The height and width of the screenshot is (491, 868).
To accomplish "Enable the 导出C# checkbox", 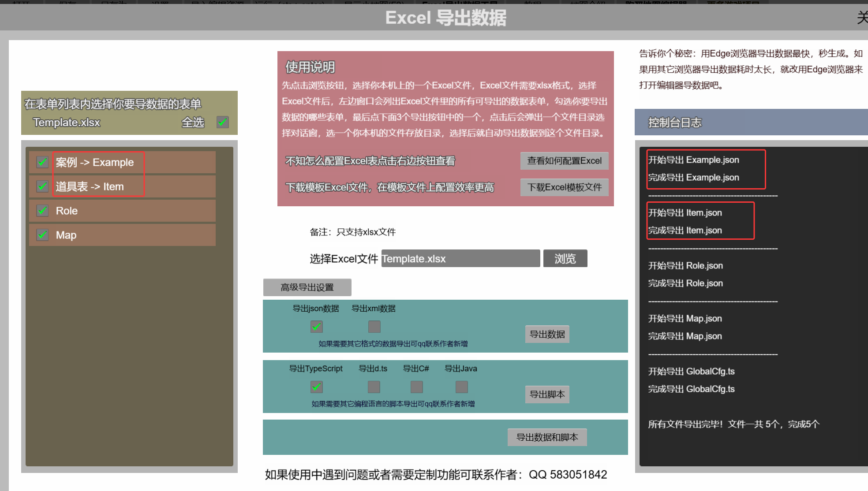I will (416, 387).
